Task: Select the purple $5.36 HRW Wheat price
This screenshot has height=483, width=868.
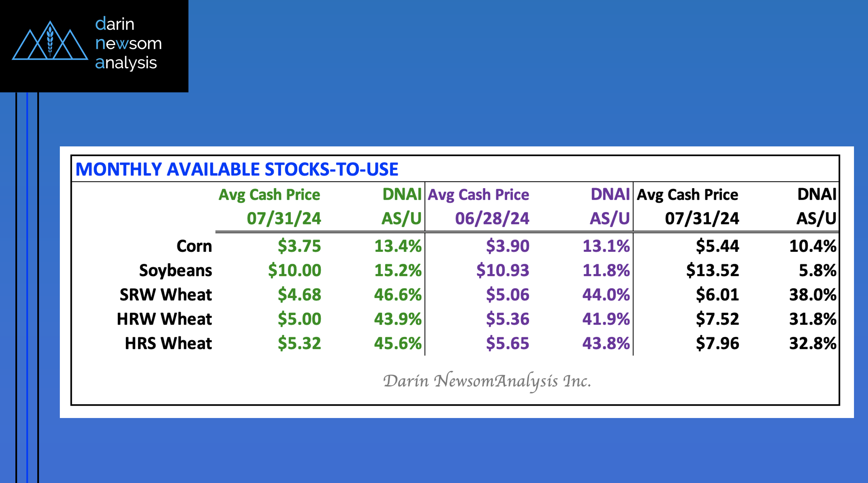Action: [508, 319]
